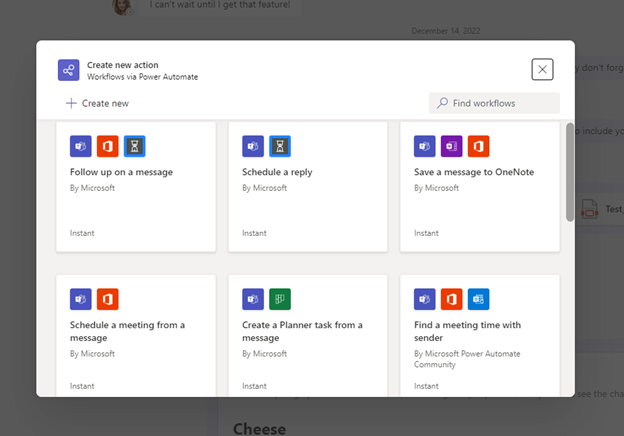The height and width of the screenshot is (436, 624).
Task: Click hourglass delay icon on Follow up card
Action: [135, 146]
